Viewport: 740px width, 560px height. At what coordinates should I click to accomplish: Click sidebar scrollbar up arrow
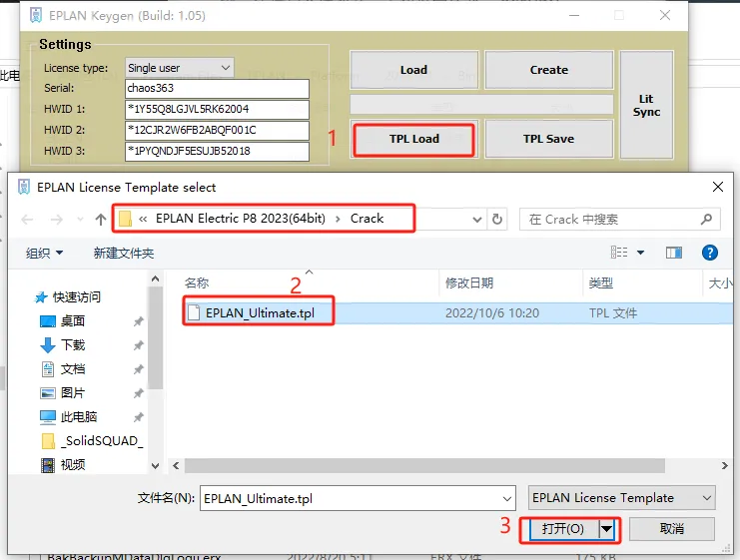tap(155, 279)
